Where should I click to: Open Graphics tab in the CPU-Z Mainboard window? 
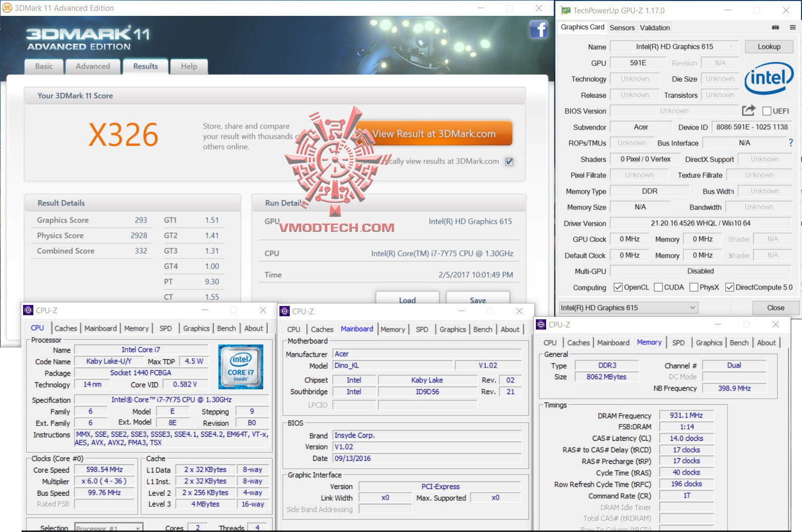(x=453, y=330)
